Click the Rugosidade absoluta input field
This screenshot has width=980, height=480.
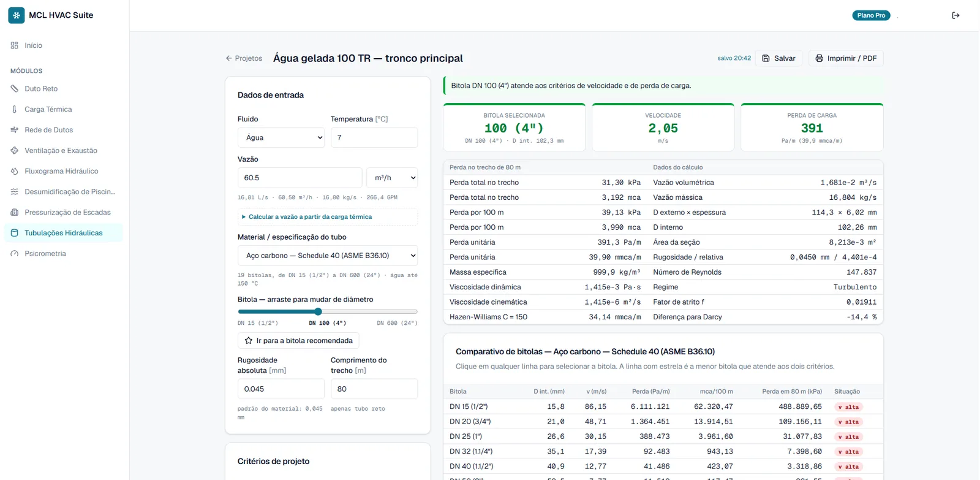pyautogui.click(x=281, y=389)
